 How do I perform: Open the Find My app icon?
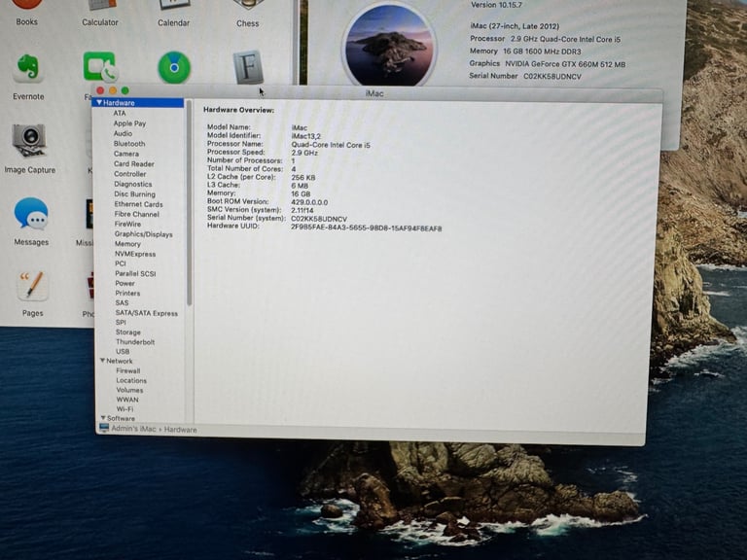click(x=174, y=68)
